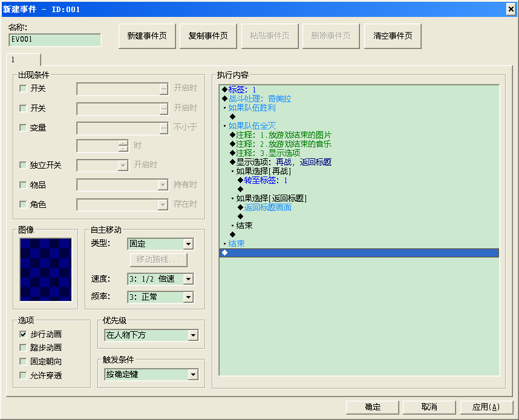Select comment 3.显示选项
Viewport: 519px width, 420px height.
(265, 153)
